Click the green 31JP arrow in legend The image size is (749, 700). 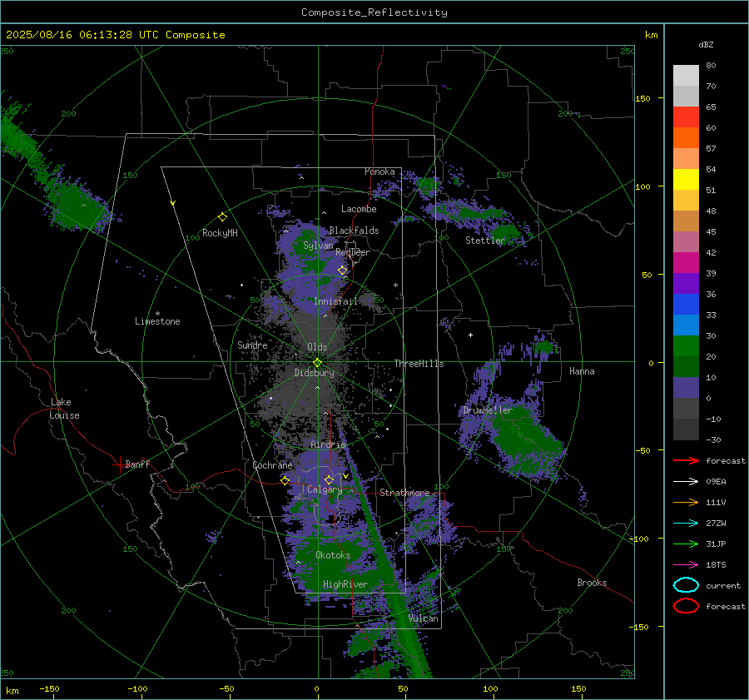point(686,544)
